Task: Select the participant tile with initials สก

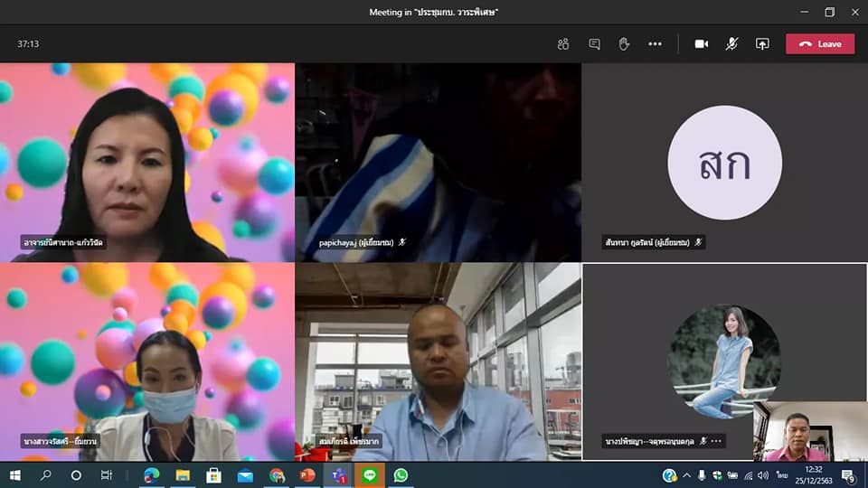Action: tap(724, 163)
